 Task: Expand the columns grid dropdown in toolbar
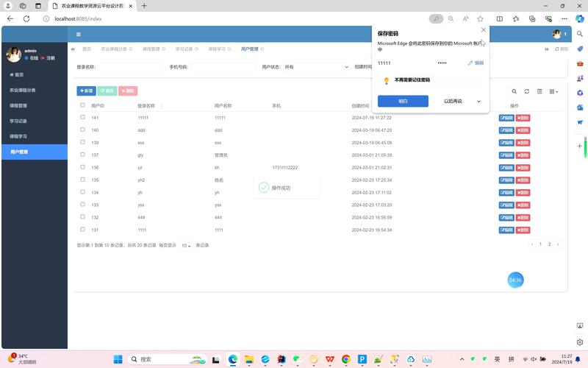(x=553, y=91)
